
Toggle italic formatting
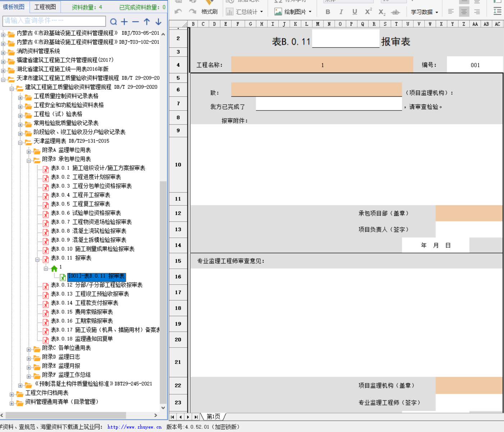[x=341, y=12]
